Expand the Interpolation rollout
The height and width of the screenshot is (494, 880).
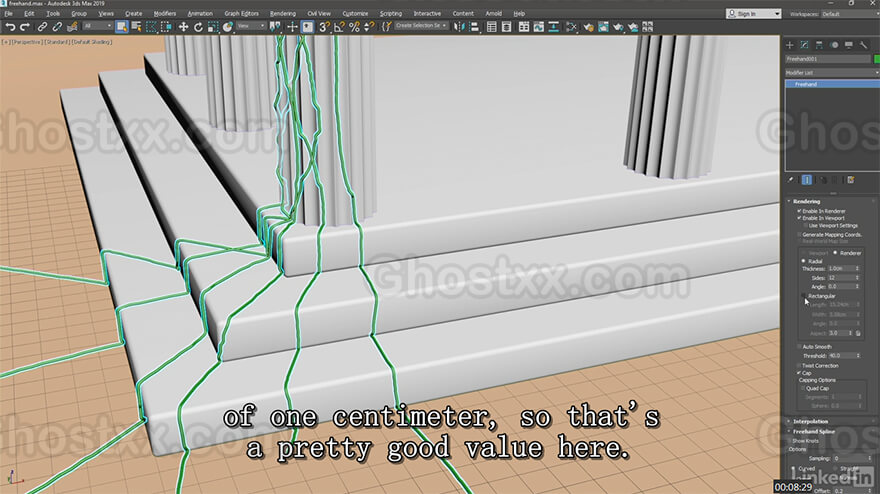point(810,421)
